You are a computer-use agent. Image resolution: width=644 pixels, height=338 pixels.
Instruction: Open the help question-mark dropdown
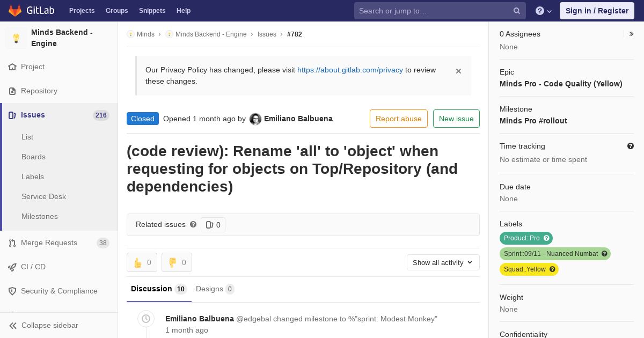pos(544,11)
